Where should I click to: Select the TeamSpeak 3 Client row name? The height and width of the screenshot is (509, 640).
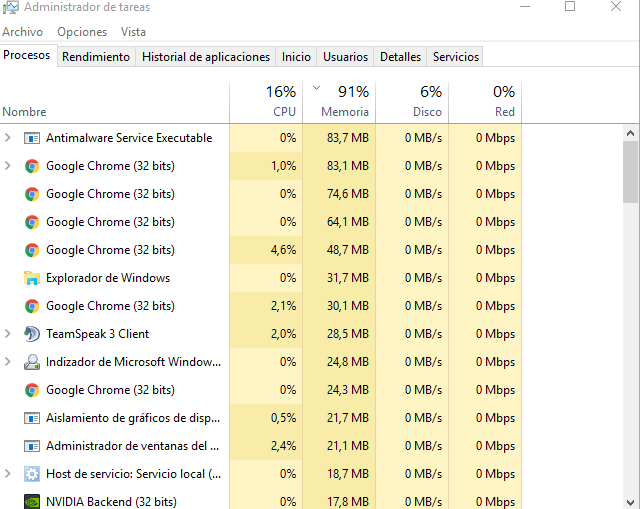pos(98,334)
